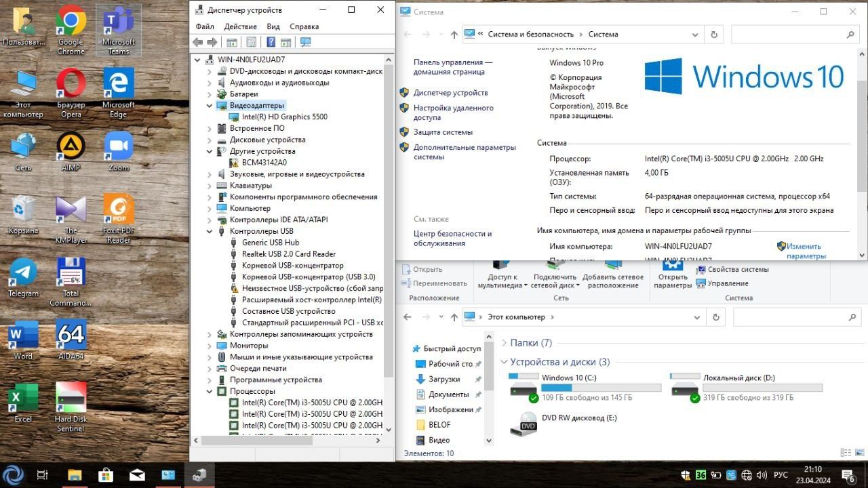Collapse the Видеоадаптеры node
868x488 pixels.
[x=210, y=105]
